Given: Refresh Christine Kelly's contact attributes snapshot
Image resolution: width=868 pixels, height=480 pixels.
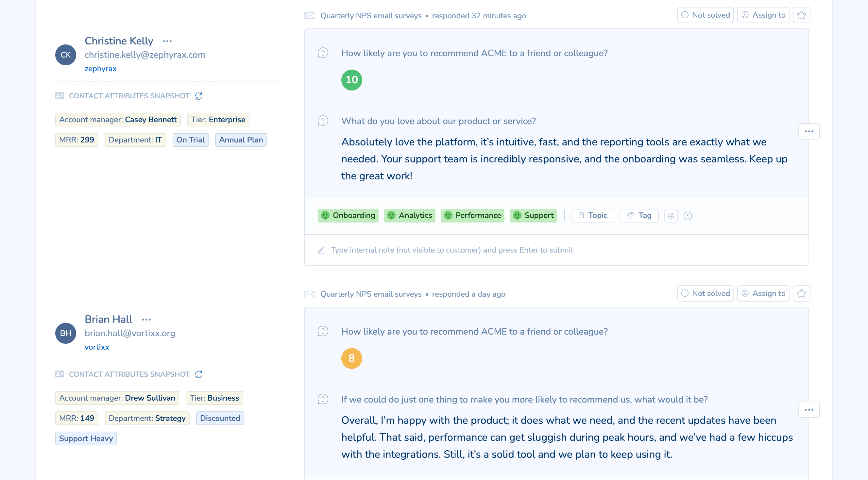Looking at the screenshot, I should [198, 96].
